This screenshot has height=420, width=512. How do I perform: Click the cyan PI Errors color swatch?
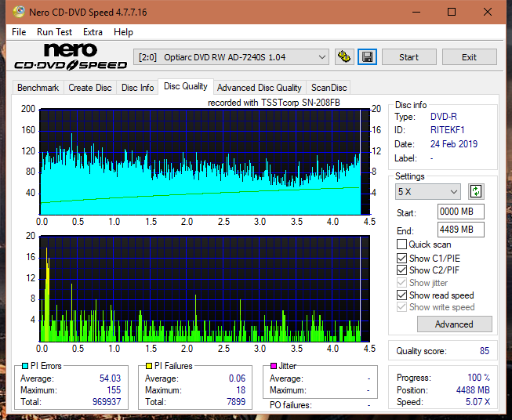(x=25, y=366)
